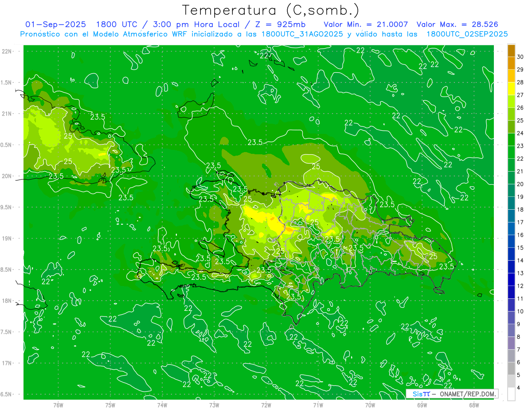Image resolution: width=532 pixels, height=411 pixels.
Task: Click the legend scale label '16'
Action: (x=520, y=235)
